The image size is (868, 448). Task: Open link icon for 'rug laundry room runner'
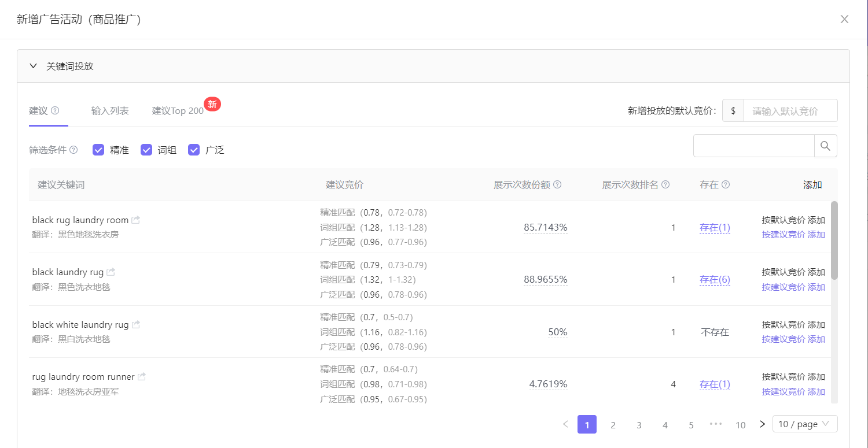pyautogui.click(x=142, y=377)
